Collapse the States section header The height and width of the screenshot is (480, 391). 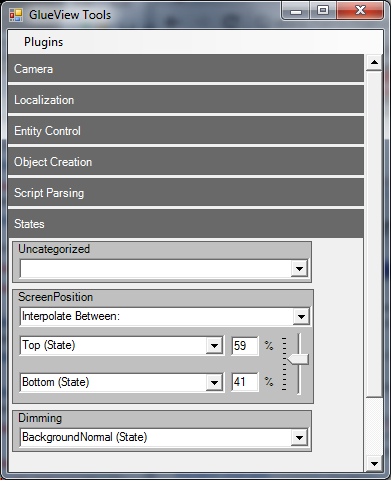tap(186, 223)
